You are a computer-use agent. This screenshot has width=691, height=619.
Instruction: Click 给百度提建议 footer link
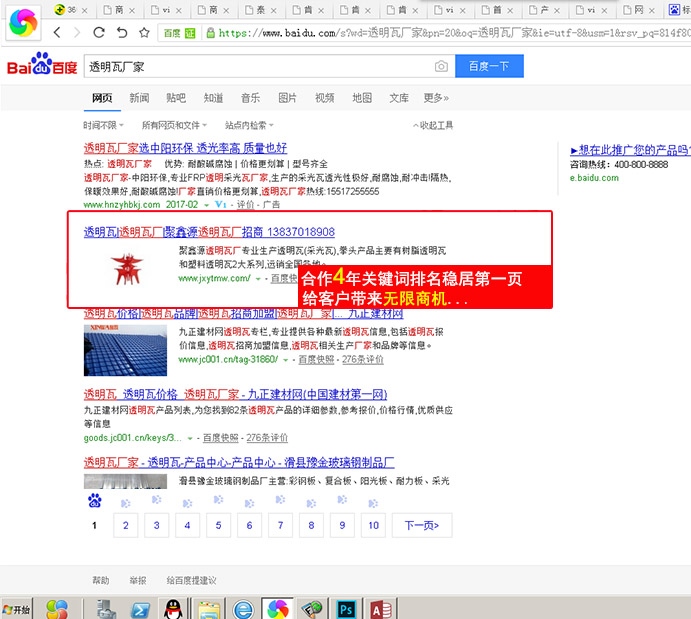tap(191, 581)
